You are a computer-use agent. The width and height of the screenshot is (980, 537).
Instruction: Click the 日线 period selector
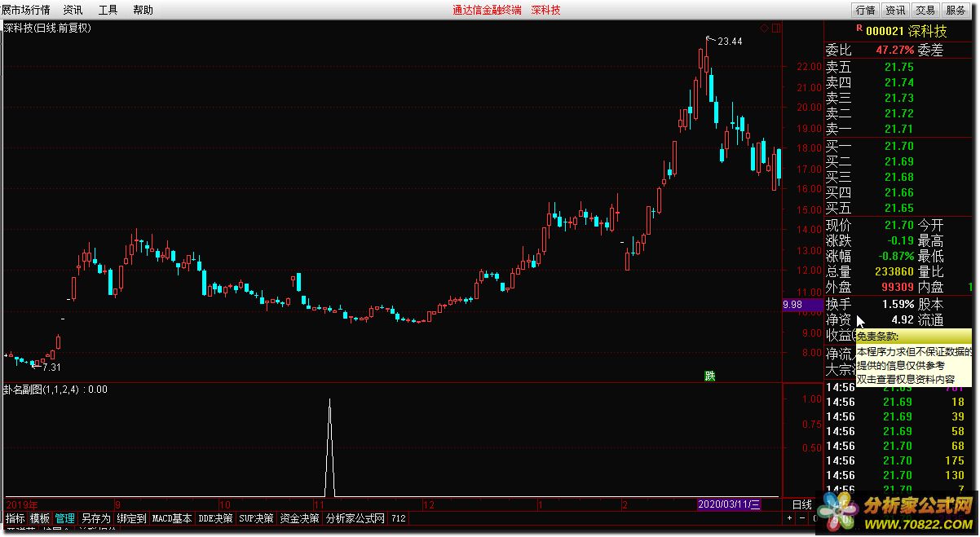(x=802, y=505)
